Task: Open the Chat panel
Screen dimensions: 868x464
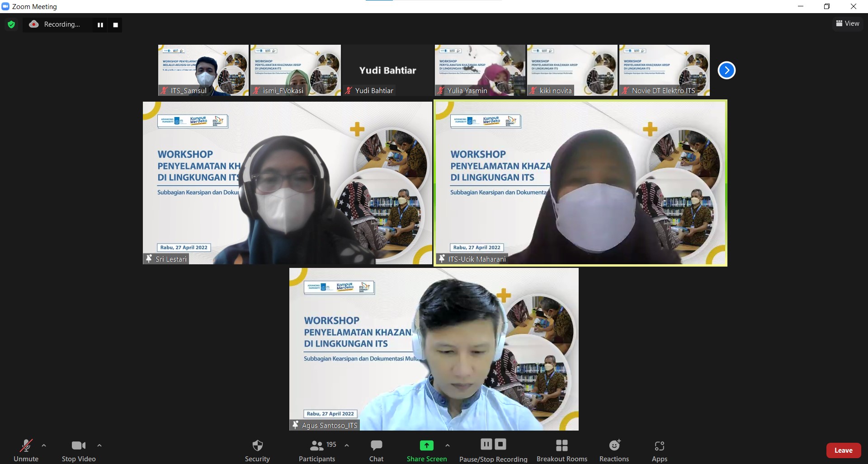Action: pos(376,450)
